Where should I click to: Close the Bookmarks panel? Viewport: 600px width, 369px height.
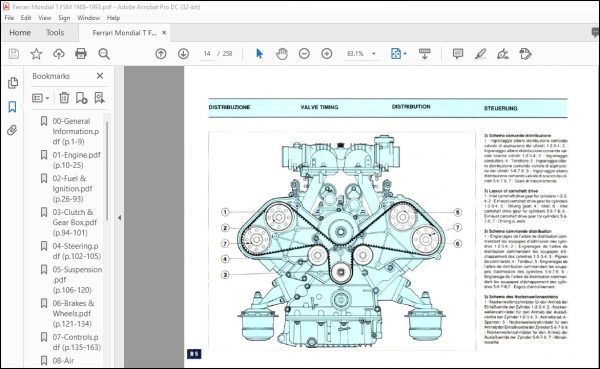tap(100, 76)
